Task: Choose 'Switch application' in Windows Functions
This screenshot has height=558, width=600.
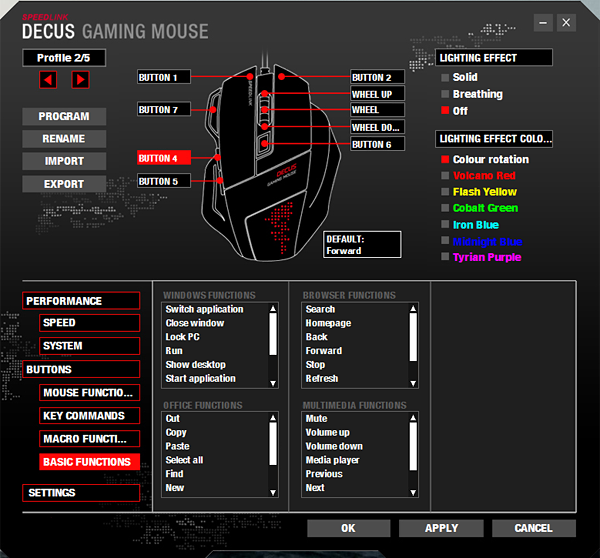Action: [204, 309]
